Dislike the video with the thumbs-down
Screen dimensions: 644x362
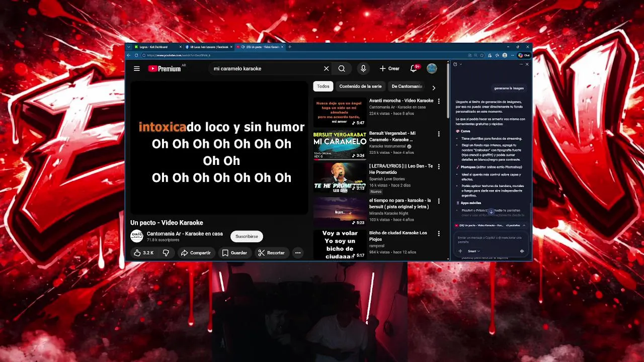tap(166, 253)
